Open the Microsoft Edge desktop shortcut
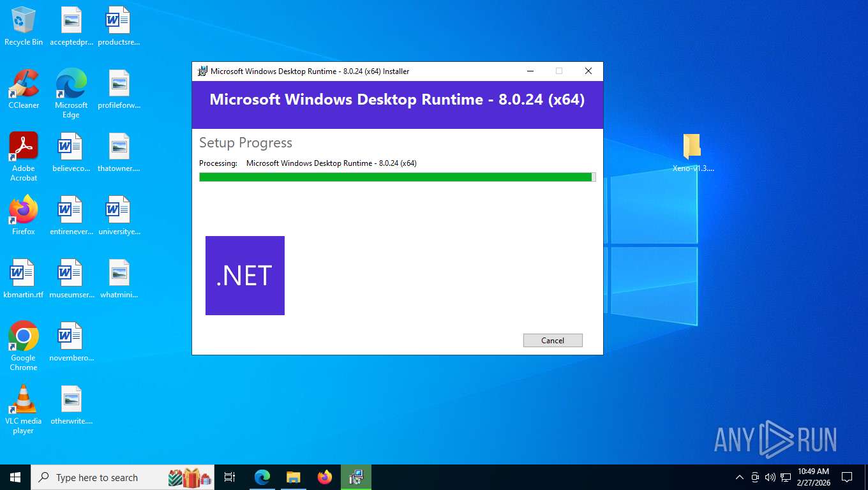This screenshot has height=490, width=868. (x=71, y=94)
